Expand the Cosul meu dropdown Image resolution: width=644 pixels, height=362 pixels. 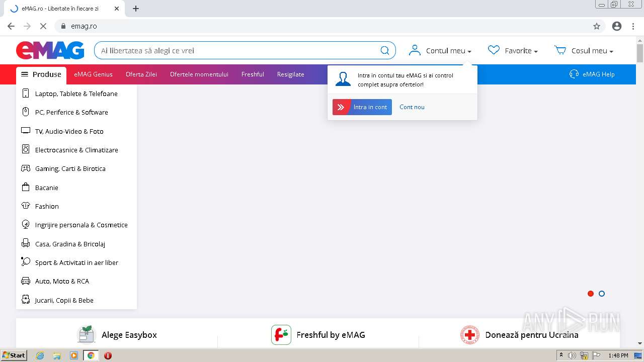click(611, 51)
